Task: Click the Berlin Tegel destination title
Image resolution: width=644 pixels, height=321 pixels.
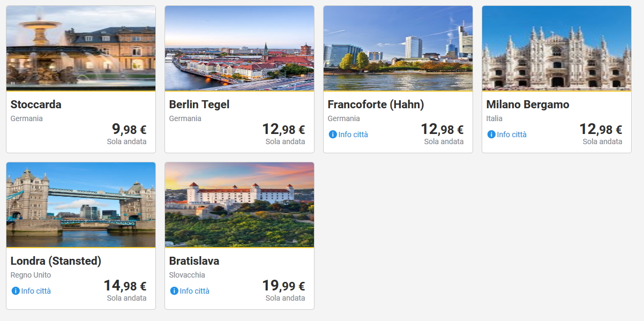Action: point(199,104)
